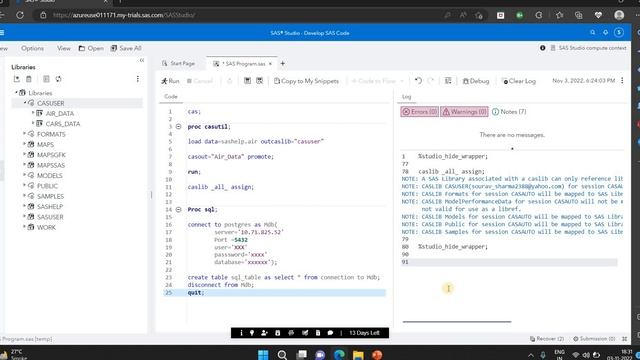Toggle the Notes (7) log filter
Screen dimensions: 640x360
[509, 111]
